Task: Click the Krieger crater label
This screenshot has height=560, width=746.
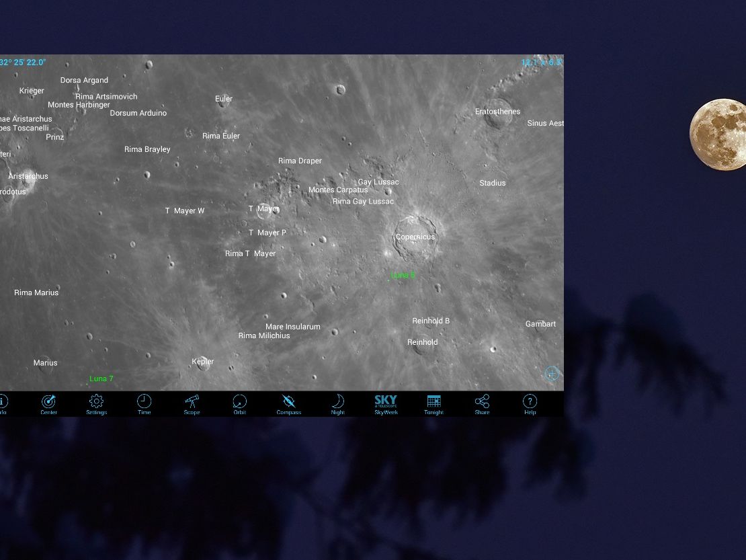Action: pyautogui.click(x=32, y=91)
